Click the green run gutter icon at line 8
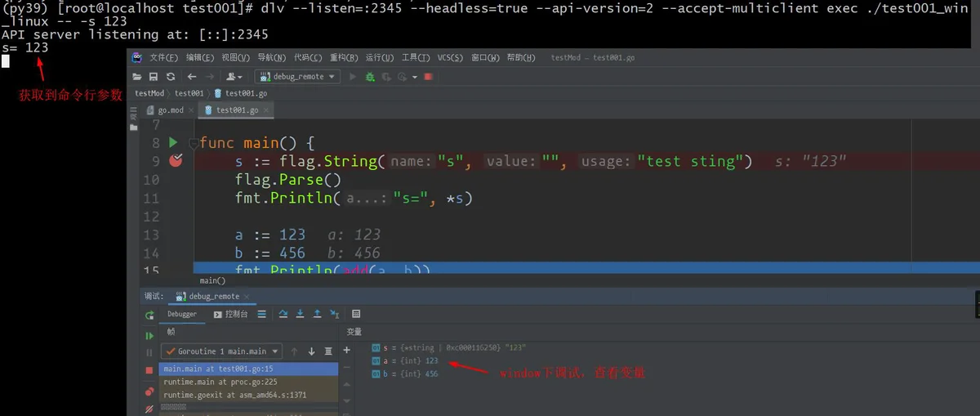 (x=173, y=142)
